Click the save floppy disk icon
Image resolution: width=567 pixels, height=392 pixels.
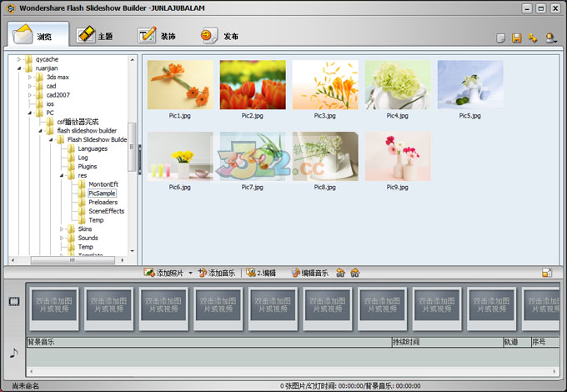pos(516,38)
